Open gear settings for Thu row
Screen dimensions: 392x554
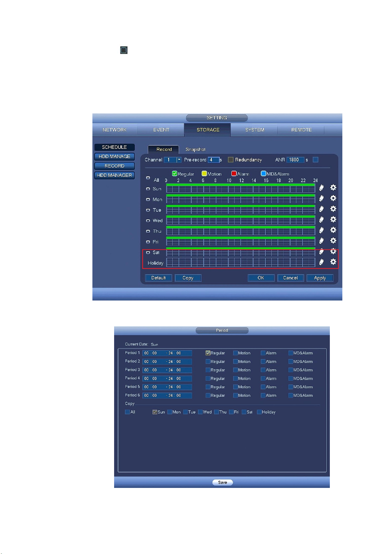[333, 229]
